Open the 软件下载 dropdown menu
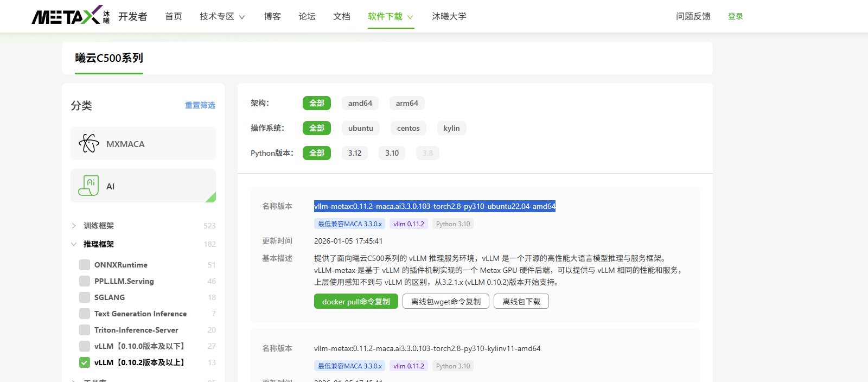Viewport: 868px width, 382px height. [390, 16]
